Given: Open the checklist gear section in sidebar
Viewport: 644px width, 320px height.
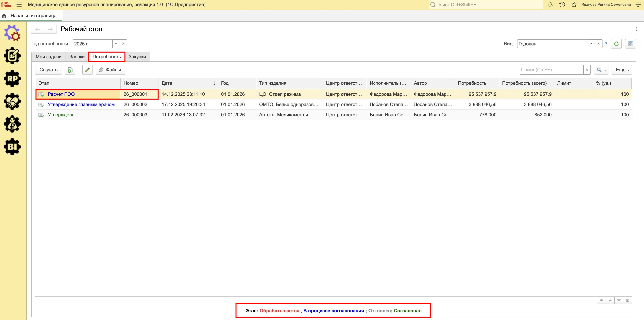Looking at the screenshot, I should [12, 56].
